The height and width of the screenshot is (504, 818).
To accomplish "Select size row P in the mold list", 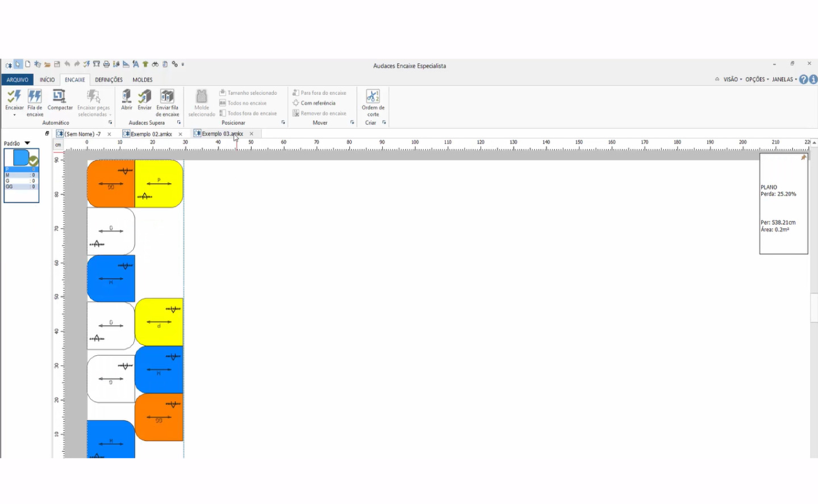I will pyautogui.click(x=21, y=169).
